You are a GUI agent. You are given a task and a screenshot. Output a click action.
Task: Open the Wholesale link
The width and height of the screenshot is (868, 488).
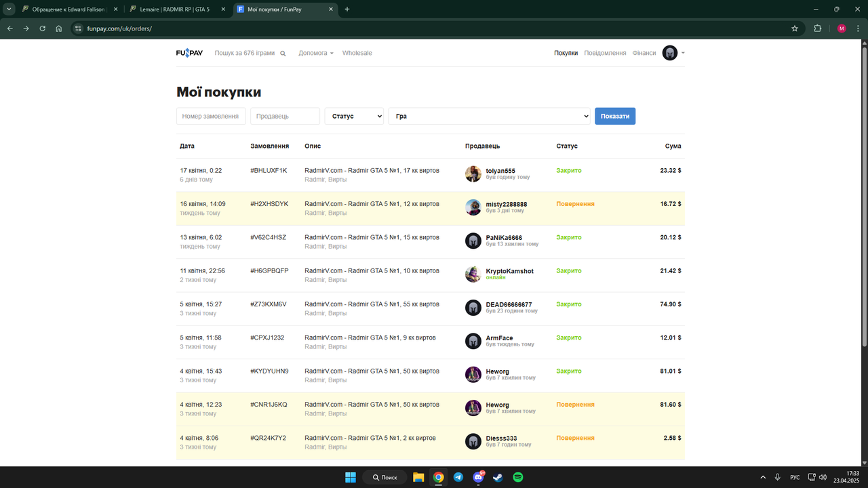click(x=357, y=53)
